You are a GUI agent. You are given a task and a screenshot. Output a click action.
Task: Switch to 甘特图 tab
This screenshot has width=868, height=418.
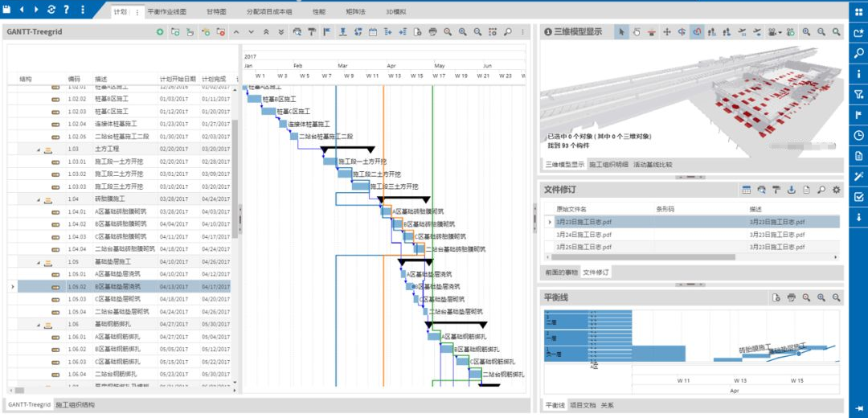point(215,11)
